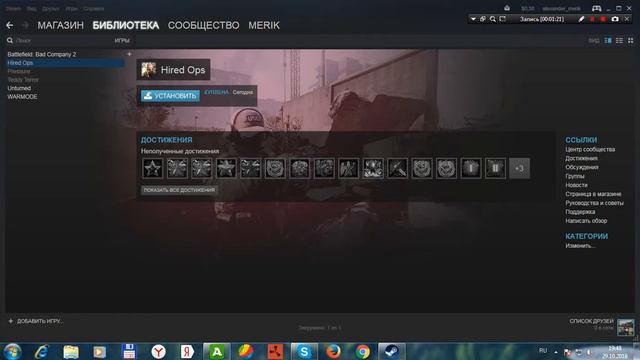Open the Группы link

[x=575, y=176]
